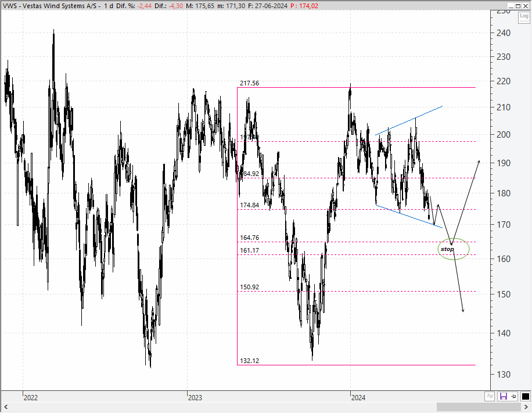Click the horizontal scrollbar thumb
Viewport: 532px width, 413px height.
coord(479,407)
